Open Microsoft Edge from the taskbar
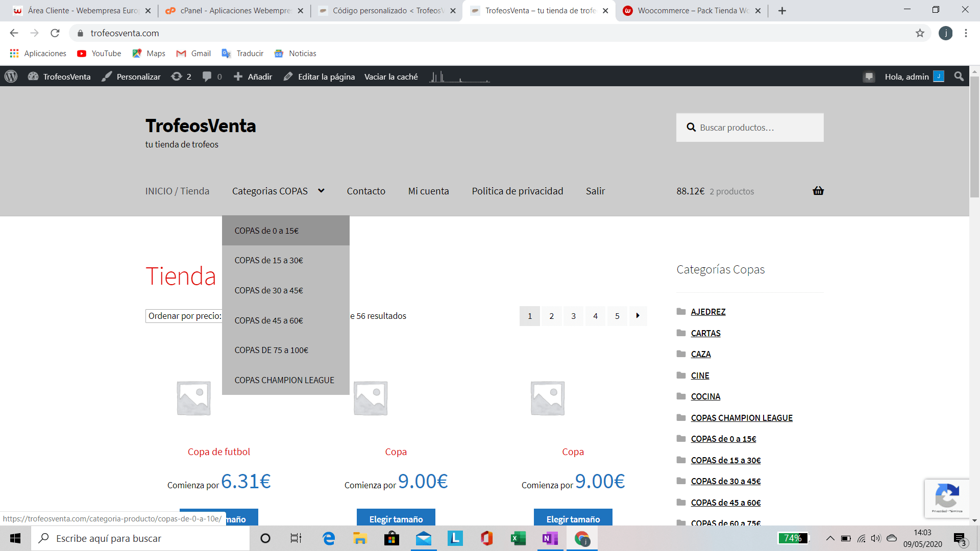Screen dimensions: 980x551 point(329,538)
